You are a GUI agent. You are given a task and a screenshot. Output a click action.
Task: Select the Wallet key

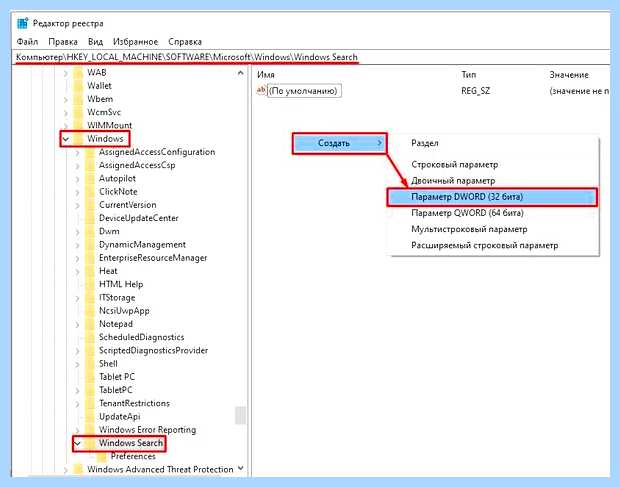[99, 86]
